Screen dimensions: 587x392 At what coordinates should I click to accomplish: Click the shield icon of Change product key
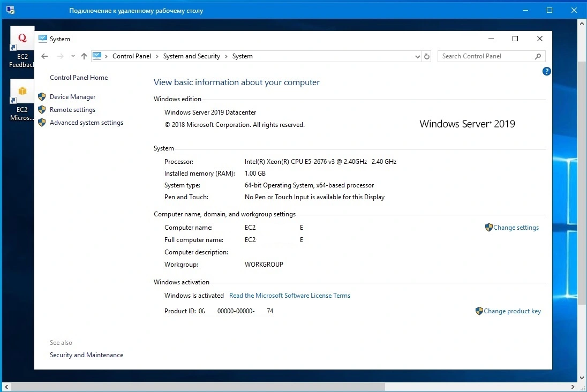tap(479, 311)
